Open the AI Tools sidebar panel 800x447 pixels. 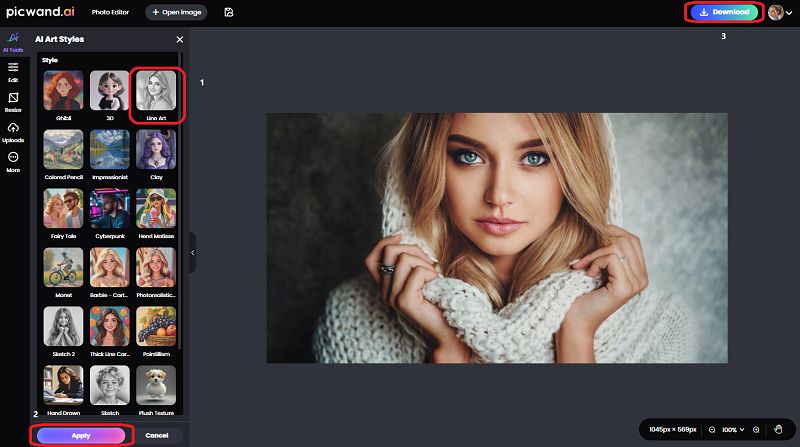[13, 42]
